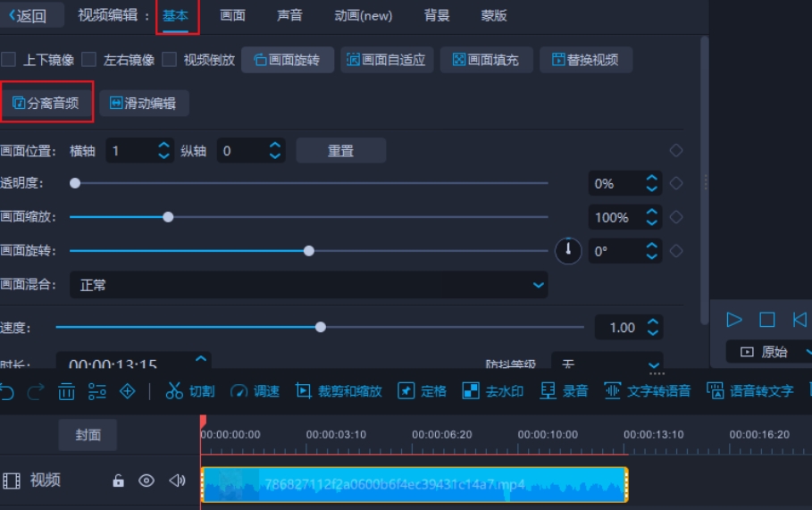The image size is (812, 510).
Task: Click the 速度 slider handle
Action: coord(321,327)
